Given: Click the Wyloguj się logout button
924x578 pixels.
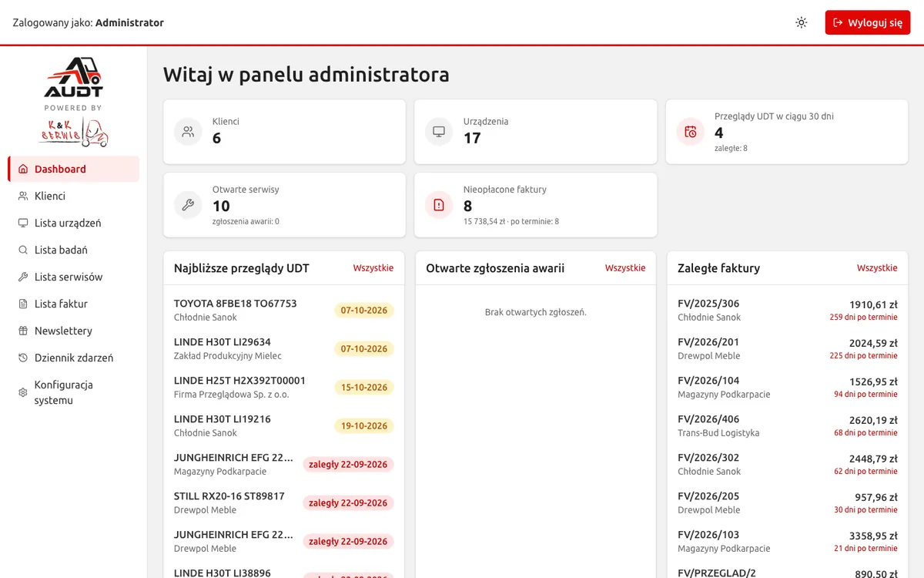Looking at the screenshot, I should pyautogui.click(x=868, y=23).
